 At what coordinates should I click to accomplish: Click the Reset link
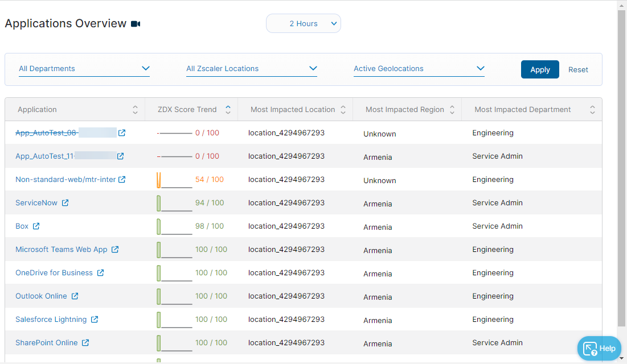(578, 69)
